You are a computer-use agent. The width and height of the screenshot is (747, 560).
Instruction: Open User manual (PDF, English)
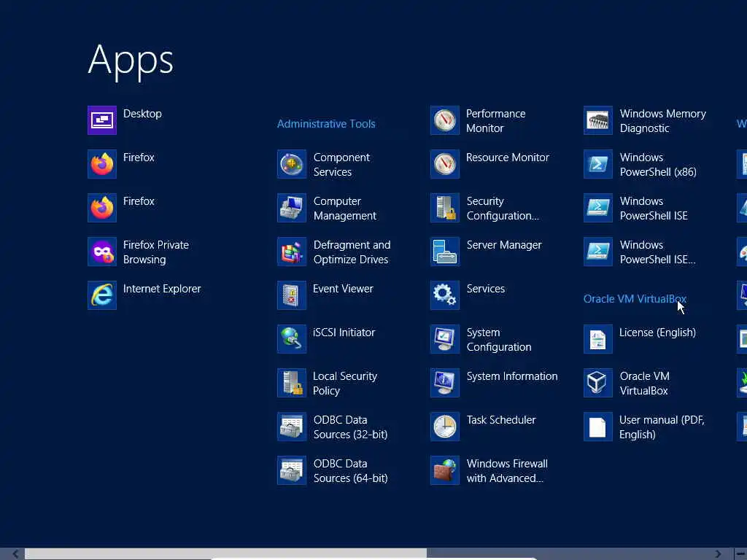(645, 427)
